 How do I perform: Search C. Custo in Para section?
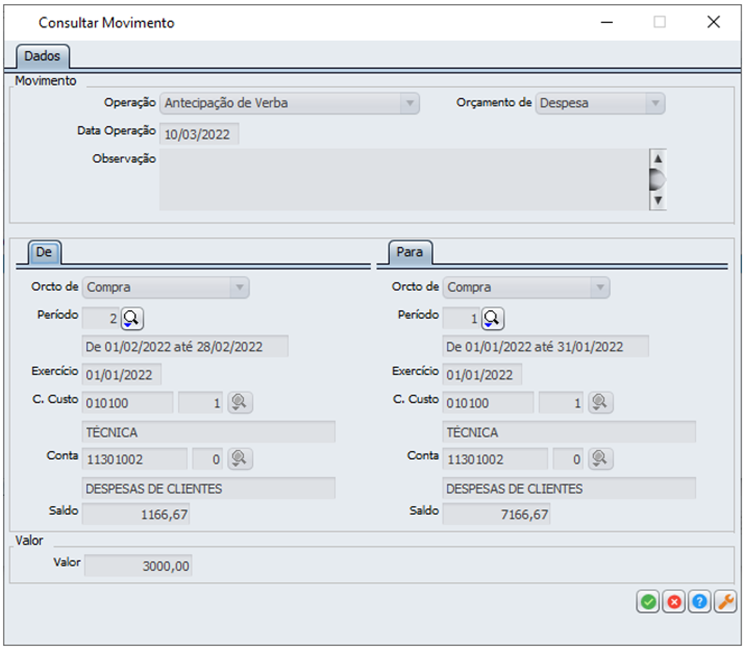(x=600, y=402)
